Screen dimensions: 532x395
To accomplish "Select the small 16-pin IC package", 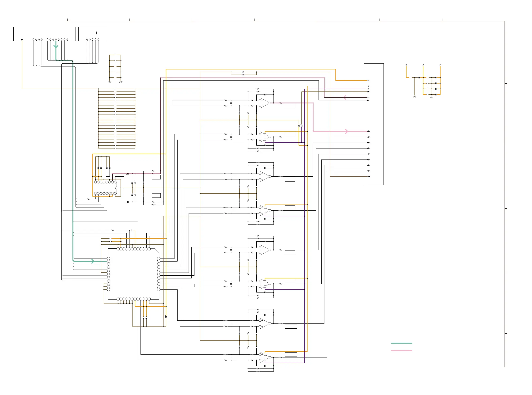I will (106, 188).
